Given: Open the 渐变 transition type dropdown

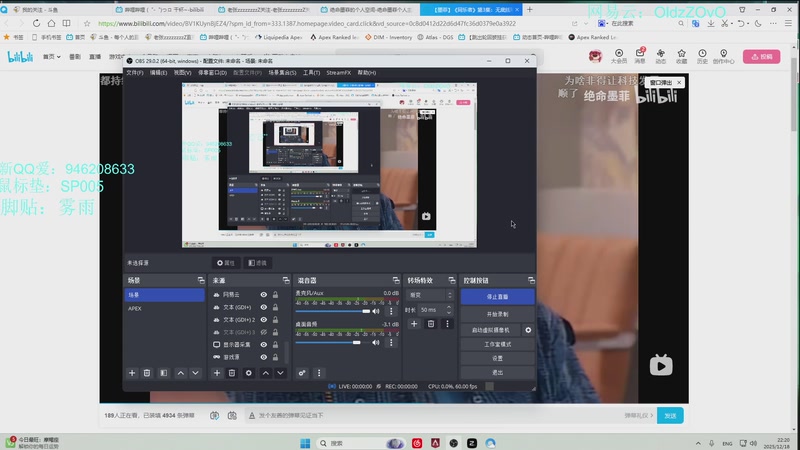Looking at the screenshot, I should click(430, 295).
